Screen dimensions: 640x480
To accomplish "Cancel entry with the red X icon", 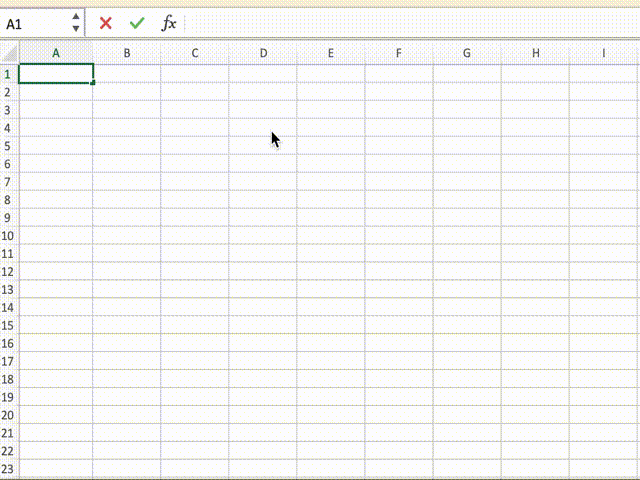I will 106,23.
